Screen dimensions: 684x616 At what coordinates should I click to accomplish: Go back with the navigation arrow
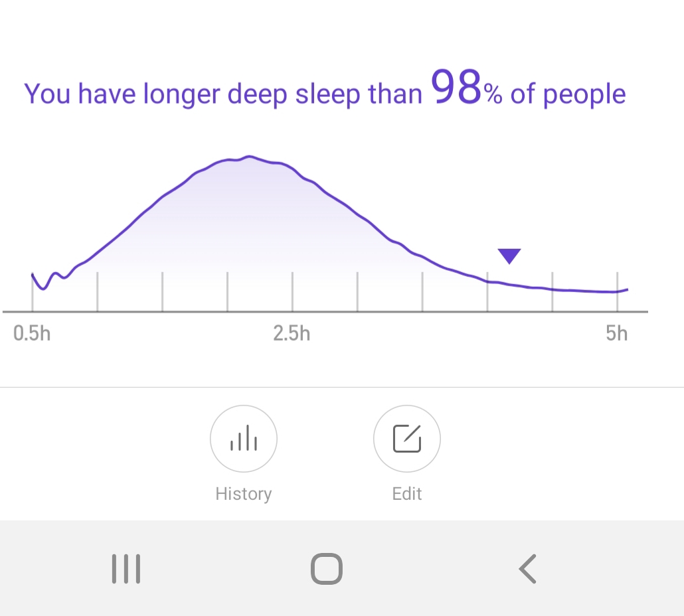pyautogui.click(x=527, y=568)
